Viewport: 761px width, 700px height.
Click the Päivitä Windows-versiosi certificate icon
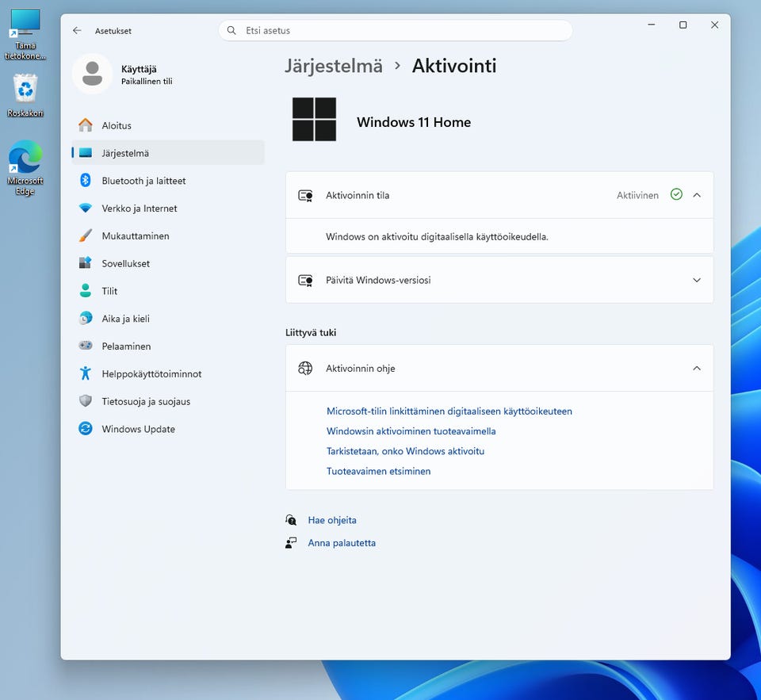point(305,281)
